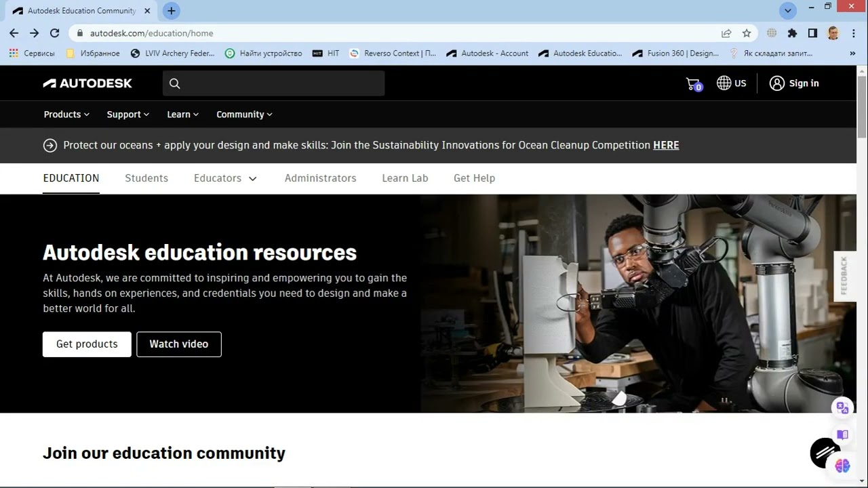Click the circled arrow icon in announcement banner
This screenshot has width=868, height=488.
50,145
